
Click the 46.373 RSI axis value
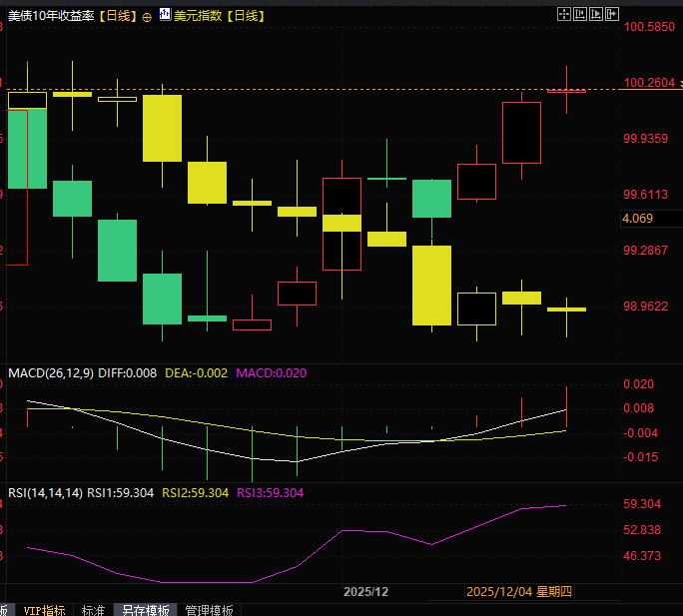pyautogui.click(x=642, y=556)
